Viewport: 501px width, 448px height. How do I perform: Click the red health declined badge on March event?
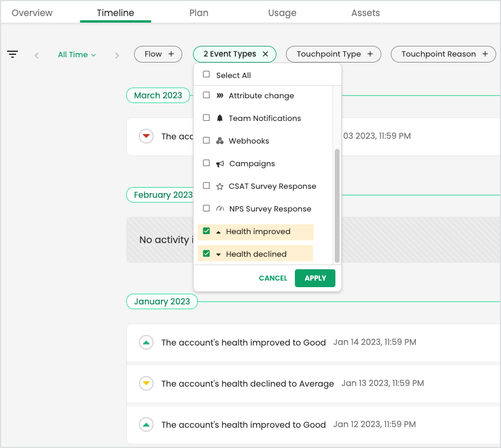click(146, 136)
